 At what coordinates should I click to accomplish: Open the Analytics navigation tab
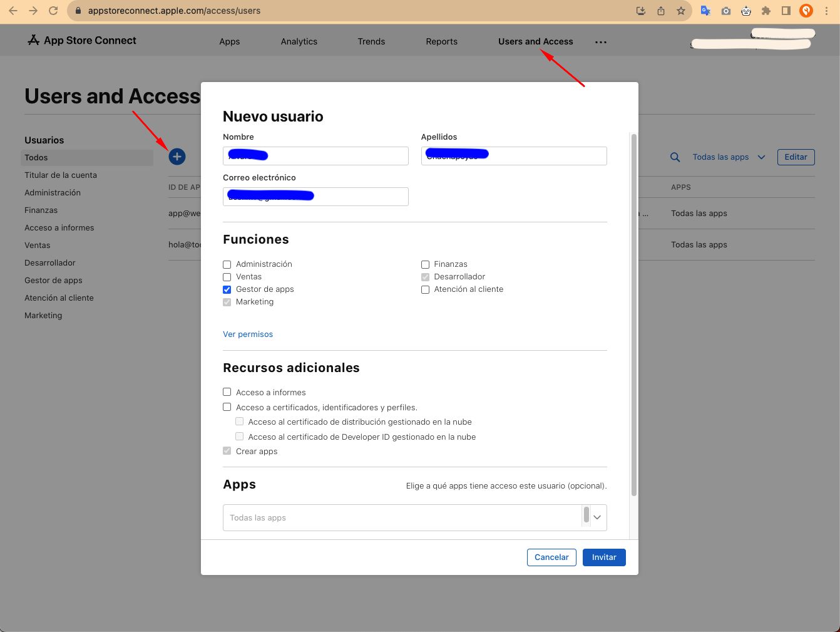click(299, 41)
